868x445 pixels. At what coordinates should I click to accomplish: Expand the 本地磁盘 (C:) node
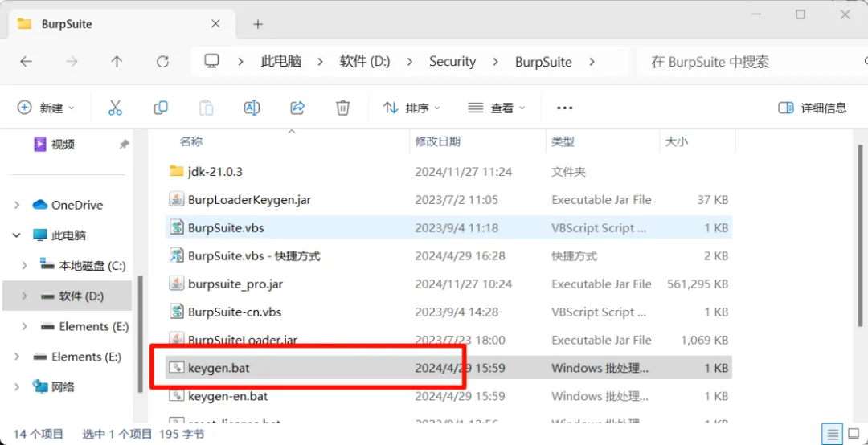pos(24,266)
